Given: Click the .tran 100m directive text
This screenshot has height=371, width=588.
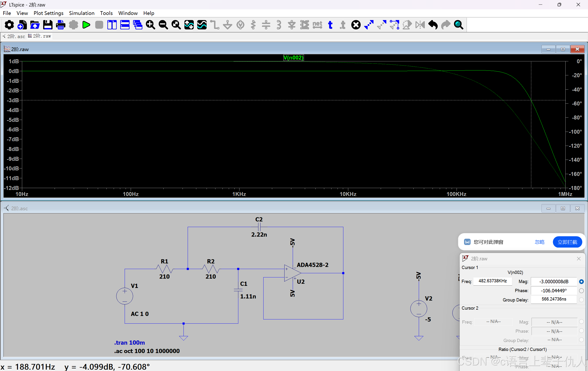Looking at the screenshot, I should pyautogui.click(x=129, y=343).
